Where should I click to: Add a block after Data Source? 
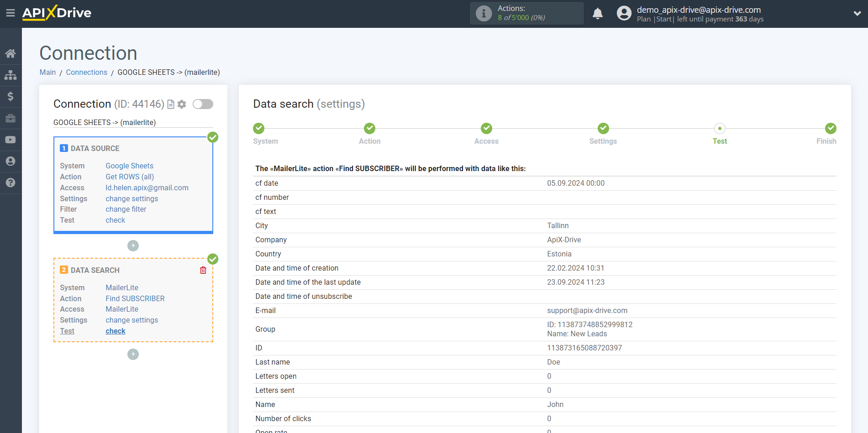(133, 245)
